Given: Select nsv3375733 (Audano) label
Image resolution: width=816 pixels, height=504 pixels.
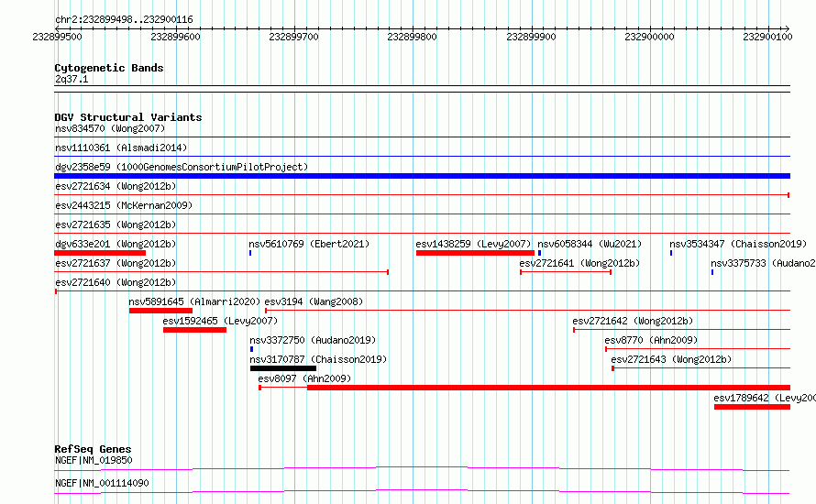Looking at the screenshot, I should coord(763,263).
